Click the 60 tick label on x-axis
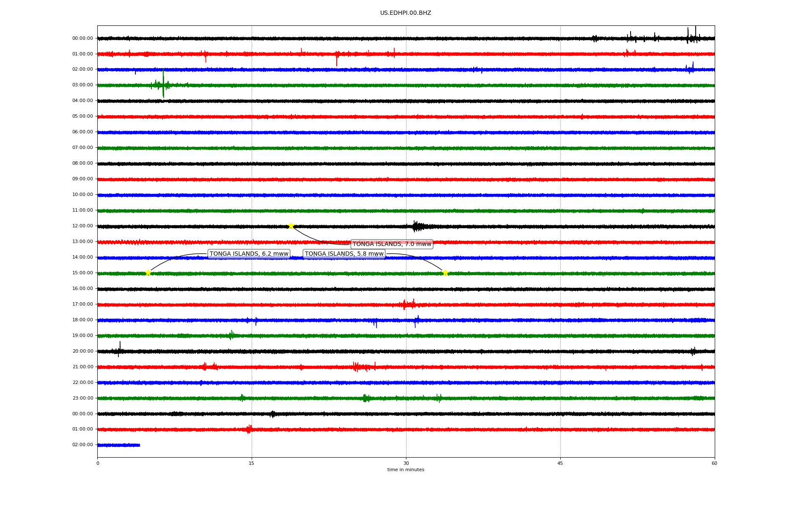The height and width of the screenshot is (508, 812). 714,463
